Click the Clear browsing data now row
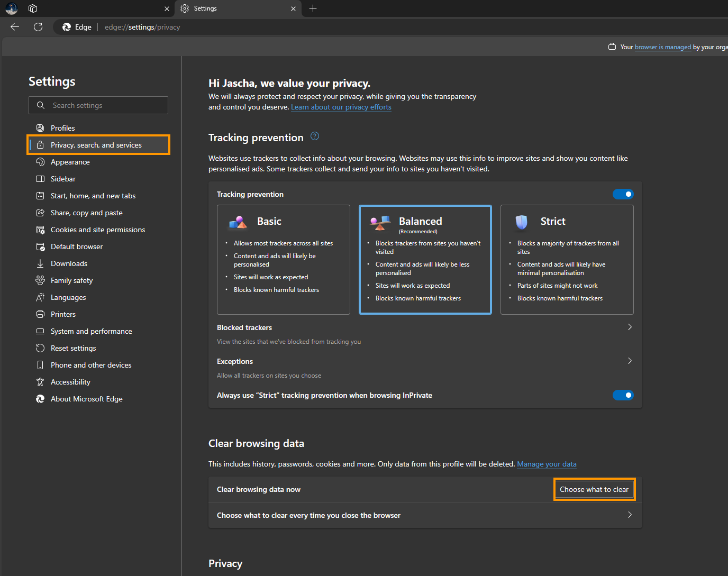The height and width of the screenshot is (576, 728). pos(425,489)
